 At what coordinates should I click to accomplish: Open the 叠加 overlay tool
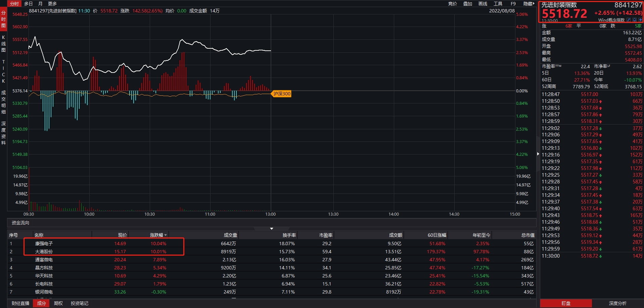pyautogui.click(x=467, y=4)
